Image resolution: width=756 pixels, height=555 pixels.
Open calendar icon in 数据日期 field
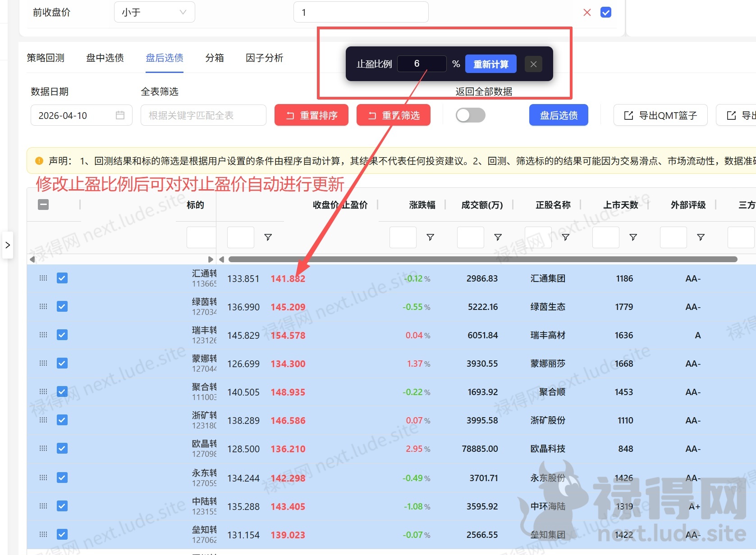click(120, 115)
